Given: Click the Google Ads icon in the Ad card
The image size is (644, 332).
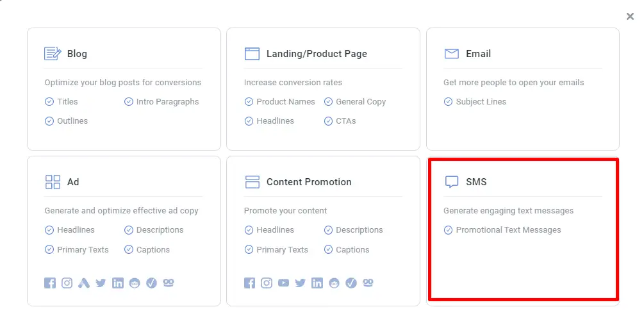Looking at the screenshot, I should (x=84, y=283).
